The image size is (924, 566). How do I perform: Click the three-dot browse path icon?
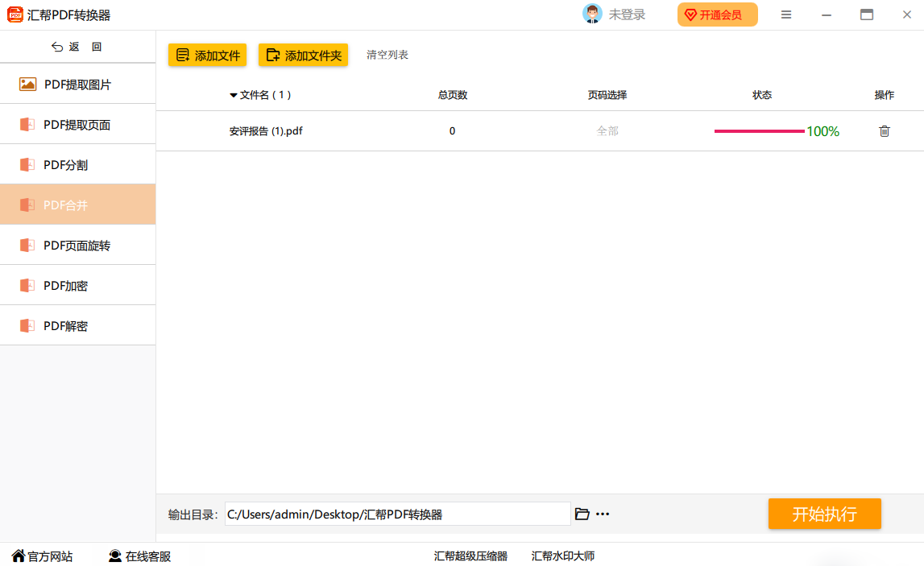(603, 514)
